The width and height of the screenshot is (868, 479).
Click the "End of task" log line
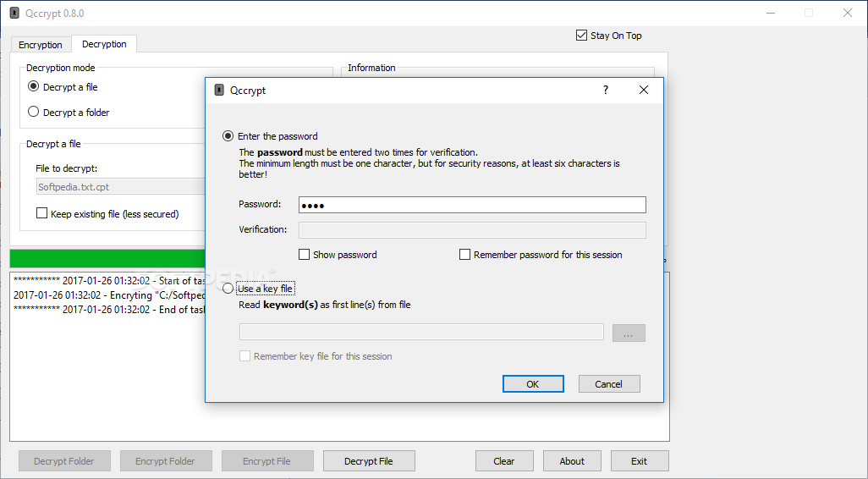109,310
